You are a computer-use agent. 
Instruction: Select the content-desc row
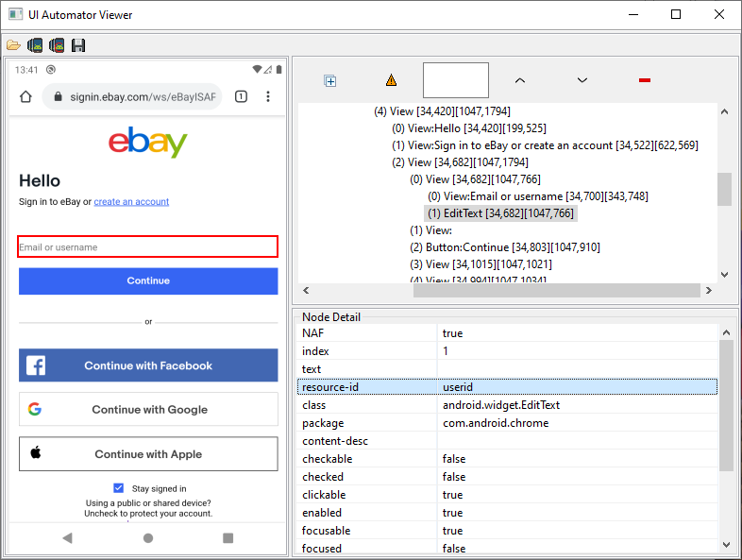coord(507,441)
